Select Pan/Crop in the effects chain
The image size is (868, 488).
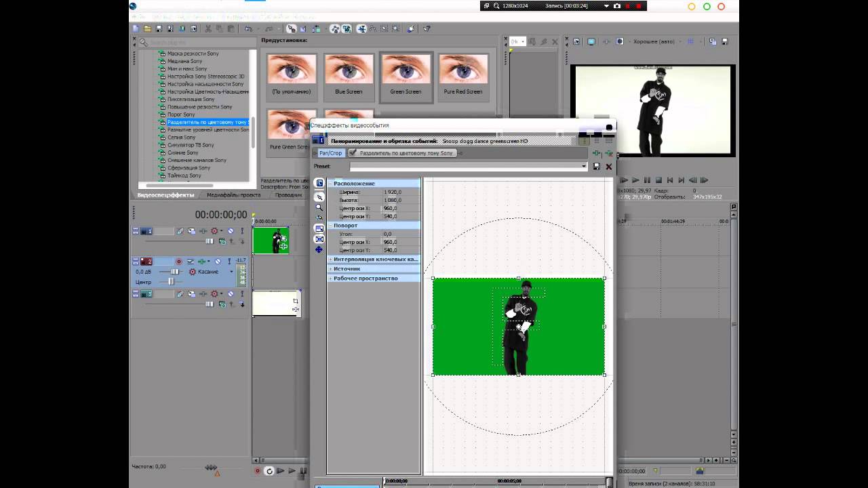pyautogui.click(x=331, y=153)
